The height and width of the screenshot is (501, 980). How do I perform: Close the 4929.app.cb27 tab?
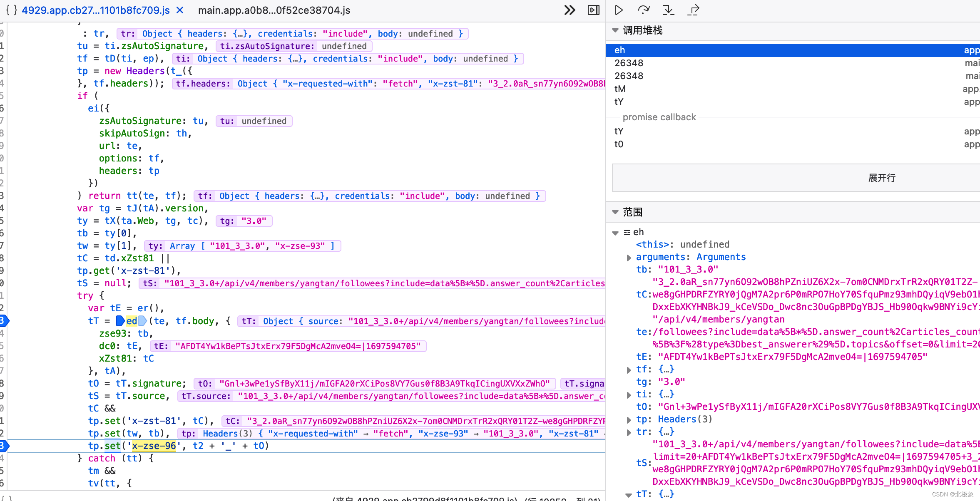point(180,10)
